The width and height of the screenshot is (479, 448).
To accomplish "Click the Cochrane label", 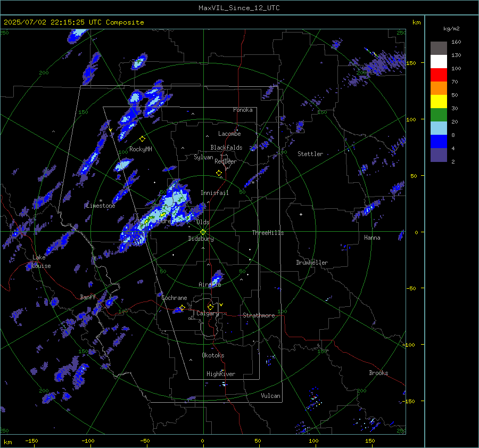I will tap(174, 298).
